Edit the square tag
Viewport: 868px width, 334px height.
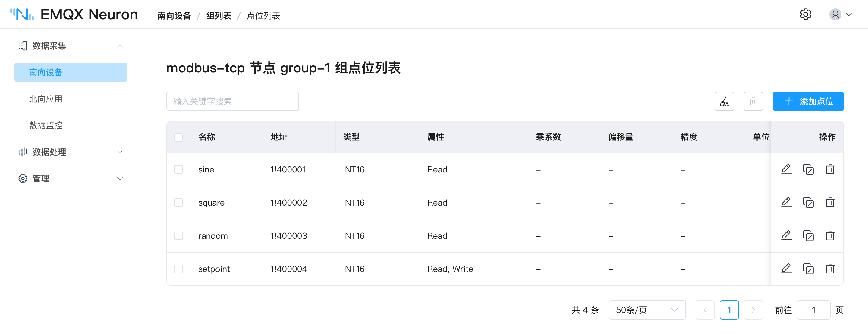(786, 202)
